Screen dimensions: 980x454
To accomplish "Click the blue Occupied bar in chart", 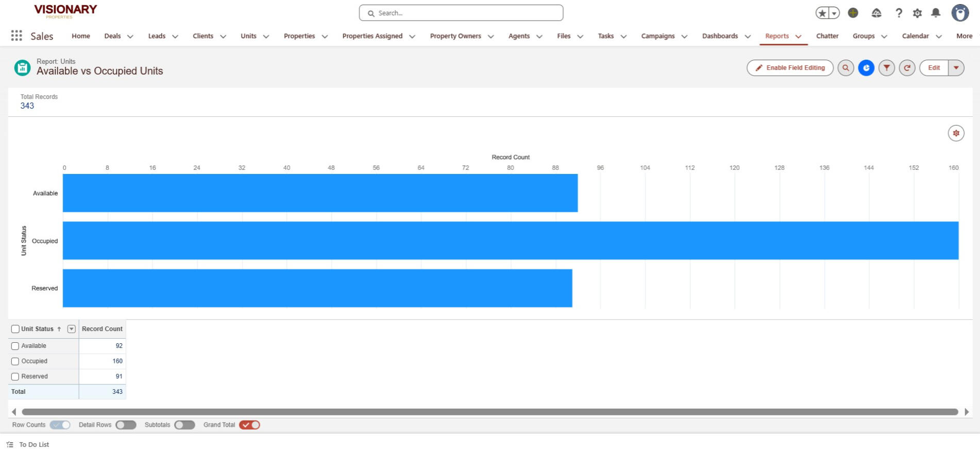I will (510, 240).
